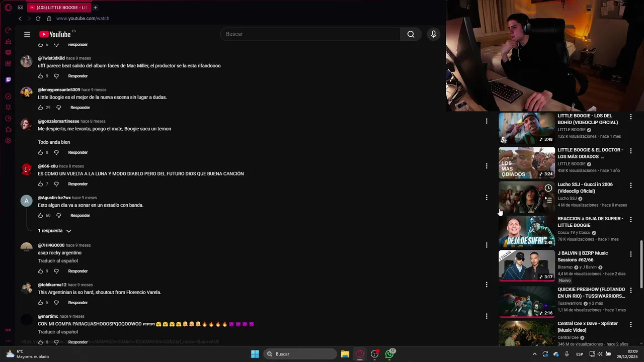Like the @gonzalomartinesse comment
Image resolution: width=644 pixels, height=362 pixels.
[x=40, y=152]
